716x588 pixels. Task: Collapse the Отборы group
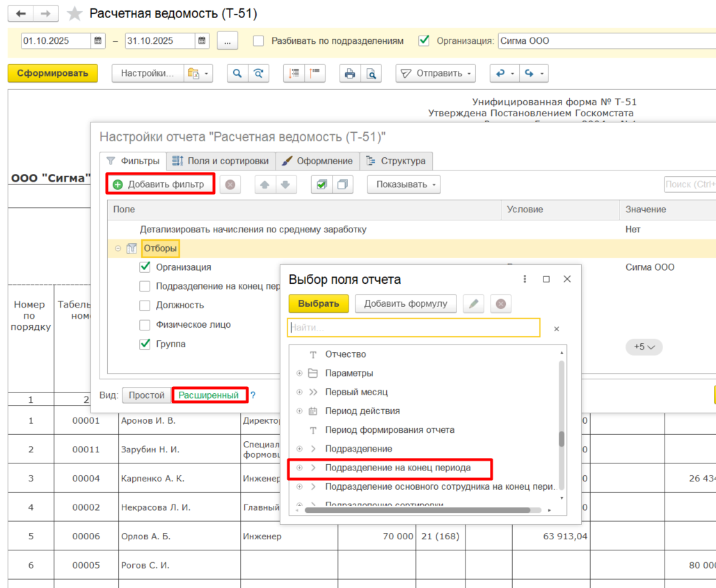tap(118, 248)
